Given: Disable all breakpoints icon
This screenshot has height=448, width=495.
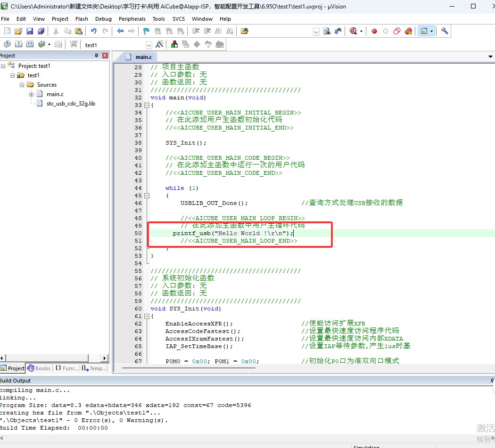Looking at the screenshot, I should [x=397, y=31].
